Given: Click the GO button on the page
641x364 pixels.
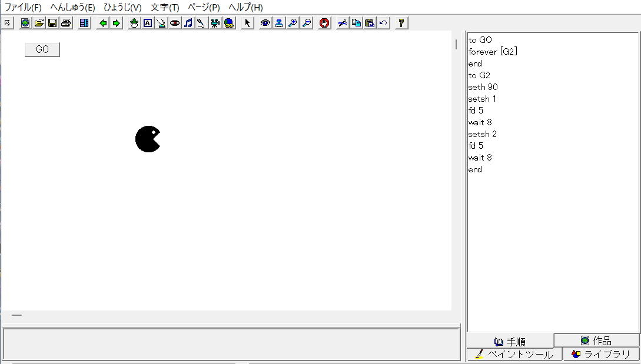Looking at the screenshot, I should 42,49.
